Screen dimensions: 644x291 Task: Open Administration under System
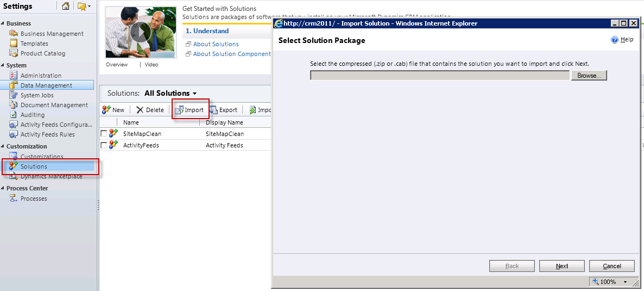pyautogui.click(x=41, y=76)
